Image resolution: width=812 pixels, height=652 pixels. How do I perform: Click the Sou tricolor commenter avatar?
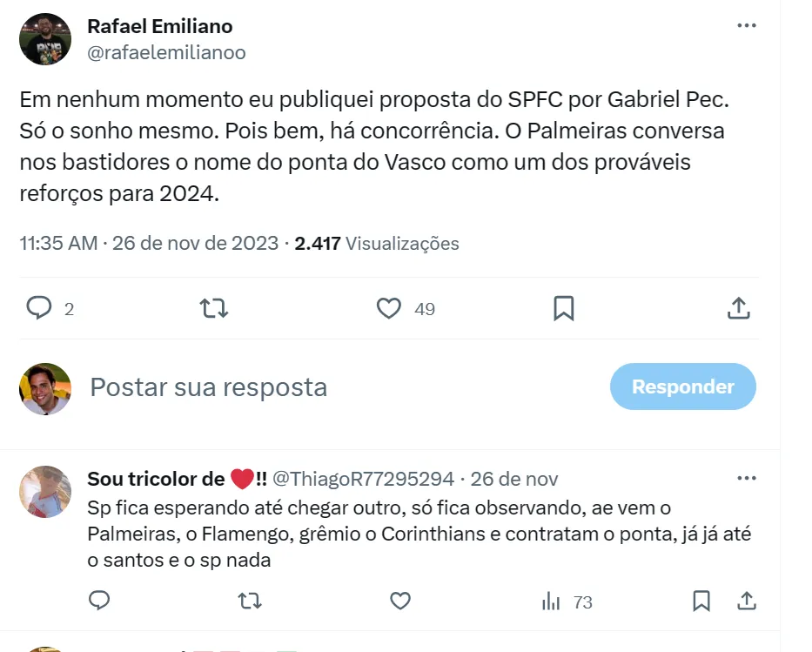(45, 492)
